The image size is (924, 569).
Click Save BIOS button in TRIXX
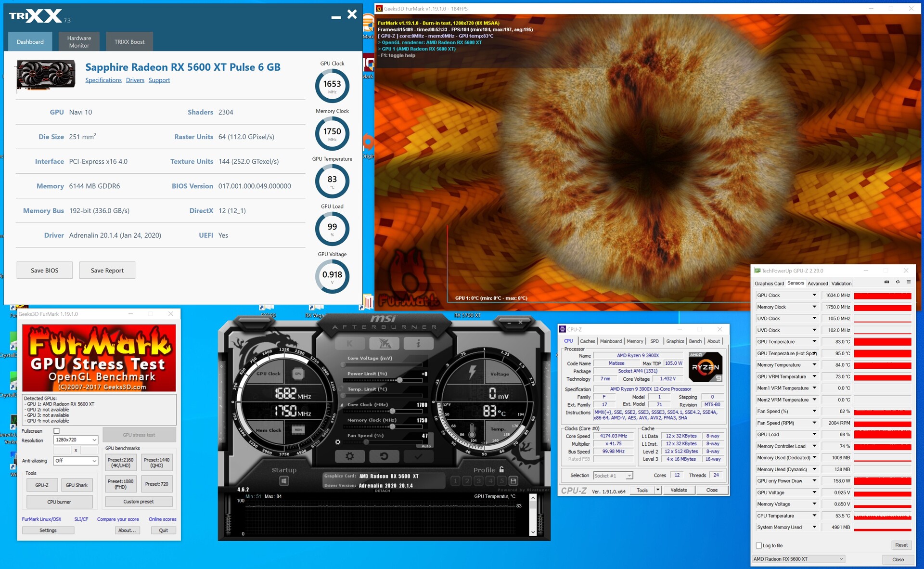click(45, 271)
